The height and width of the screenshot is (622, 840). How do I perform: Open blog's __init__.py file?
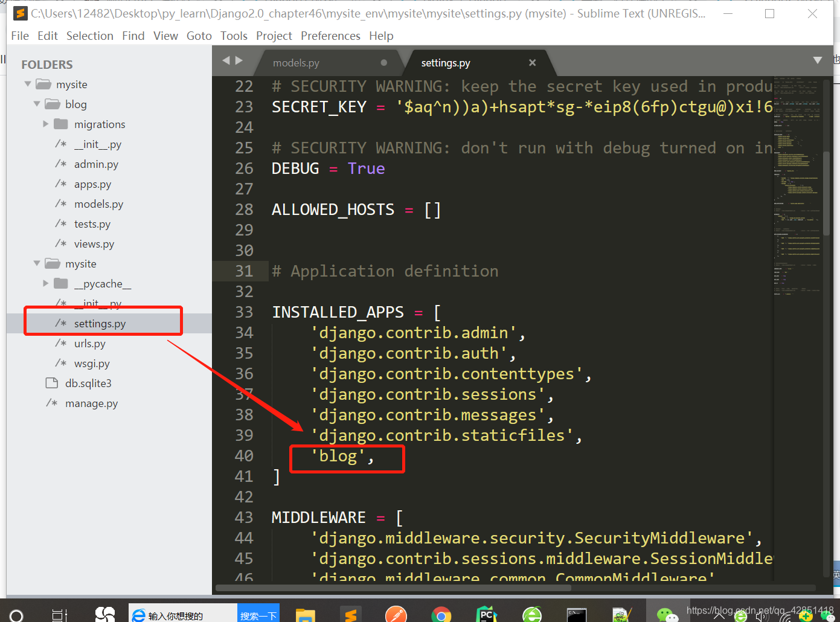[x=98, y=144]
